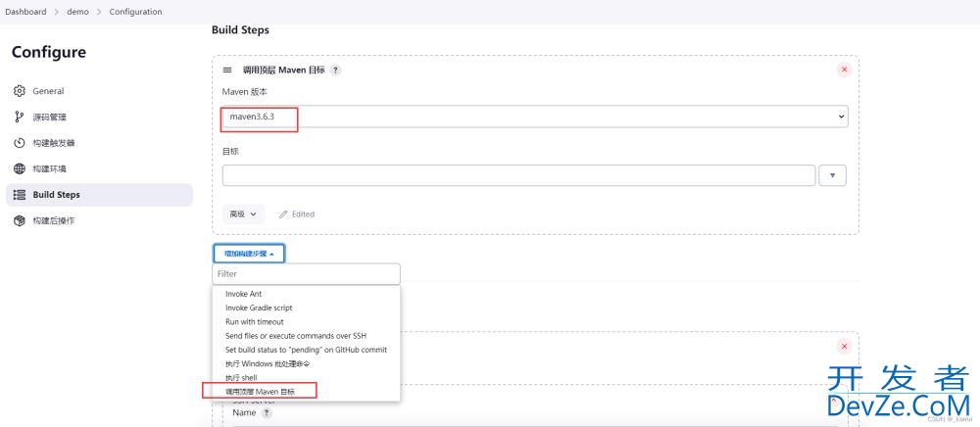Open the Maven 版本 dropdown
Viewport: 980px width, 427px height.
535,117
